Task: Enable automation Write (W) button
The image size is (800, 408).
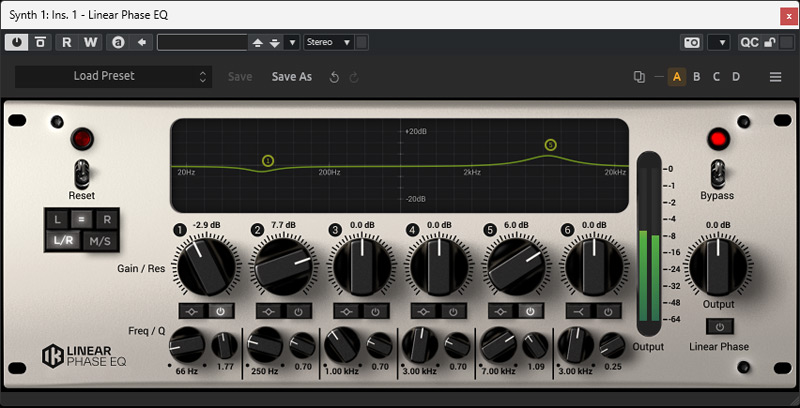Action: [91, 42]
